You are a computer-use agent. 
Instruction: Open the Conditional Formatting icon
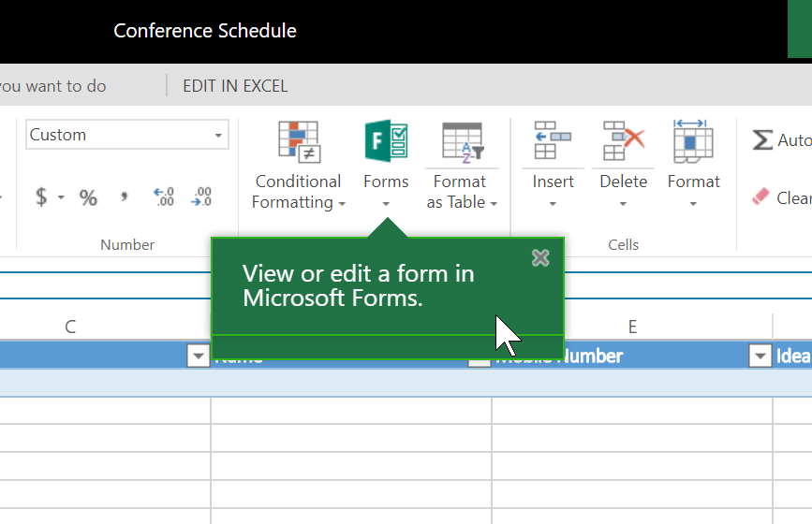pyautogui.click(x=300, y=141)
